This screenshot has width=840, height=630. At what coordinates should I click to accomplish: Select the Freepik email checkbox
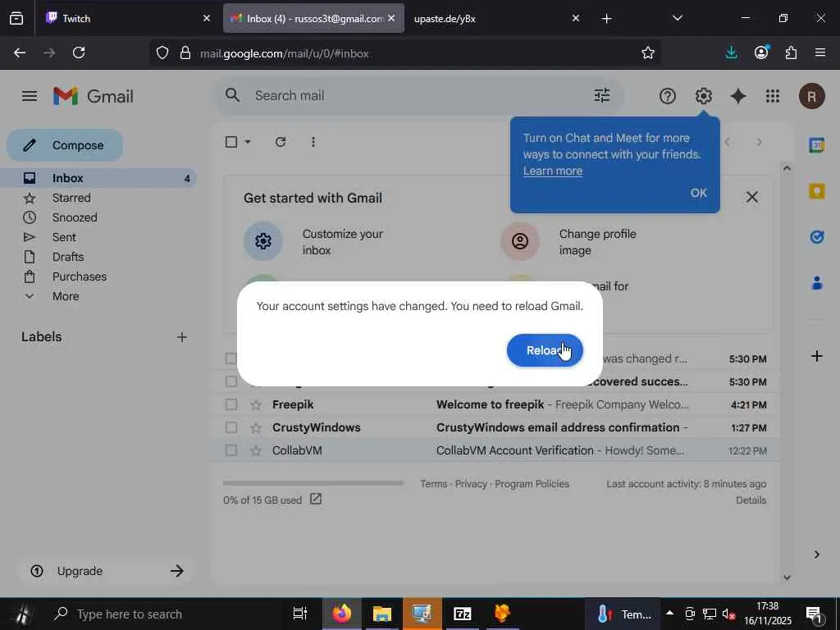pos(231,404)
